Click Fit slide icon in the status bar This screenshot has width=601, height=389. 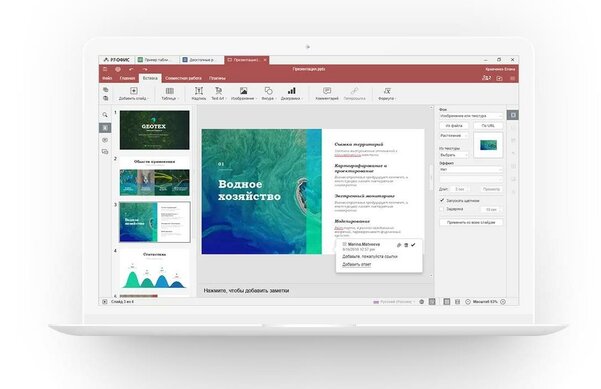coord(447,302)
